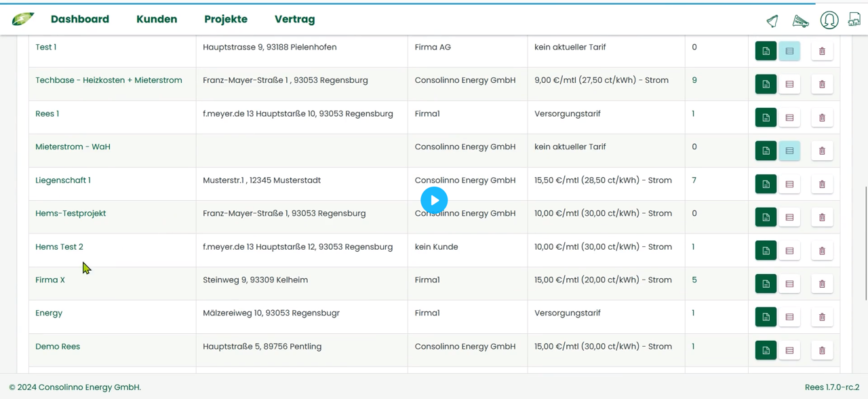Screen dimensions: 868x399
Task: Open the Liegenschaft 1 project link
Action: [62, 180]
